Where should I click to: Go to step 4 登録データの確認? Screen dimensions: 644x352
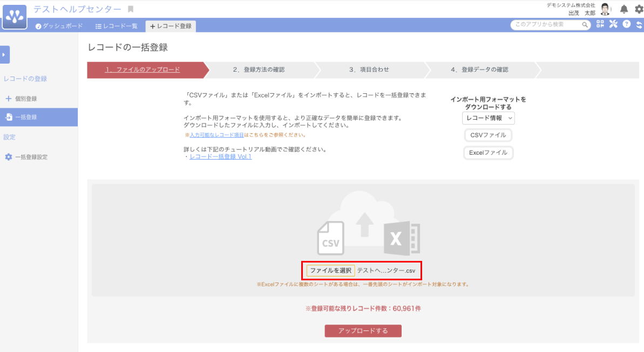coord(479,70)
